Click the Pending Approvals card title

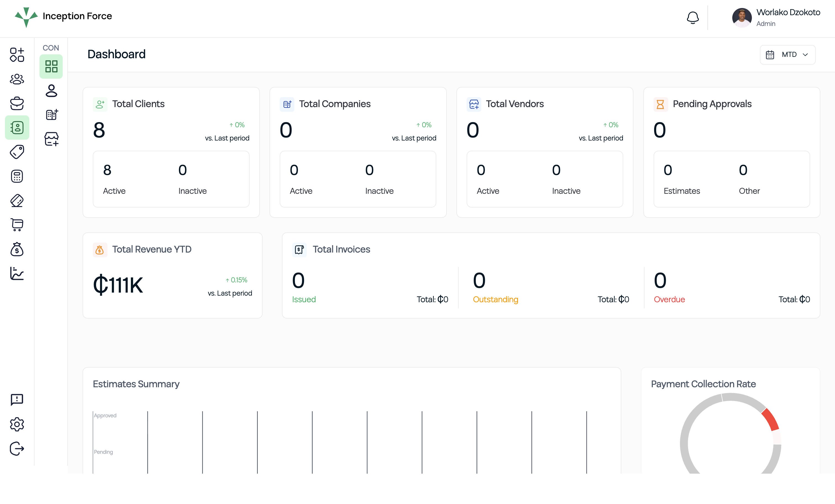click(712, 104)
